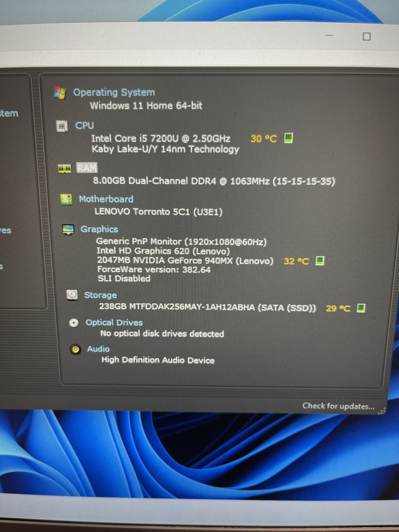
Task: Click the window resize grip corner
Action: point(381,411)
